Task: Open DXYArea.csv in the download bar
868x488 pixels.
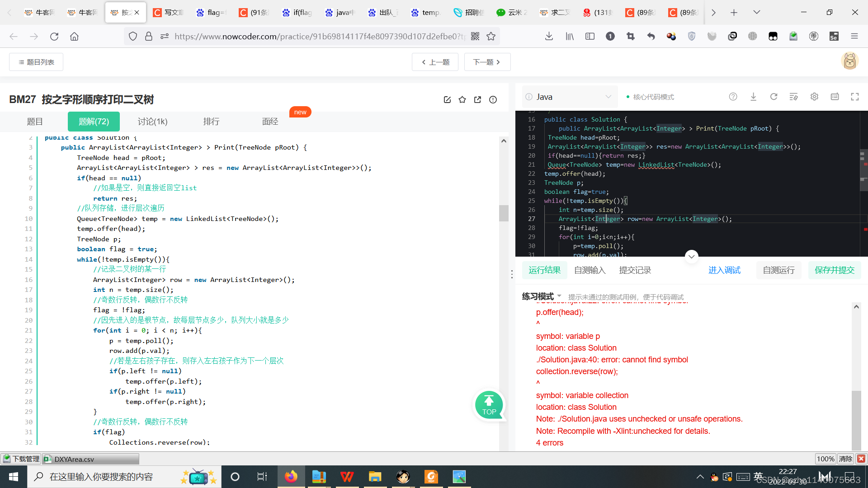Action: [91, 459]
